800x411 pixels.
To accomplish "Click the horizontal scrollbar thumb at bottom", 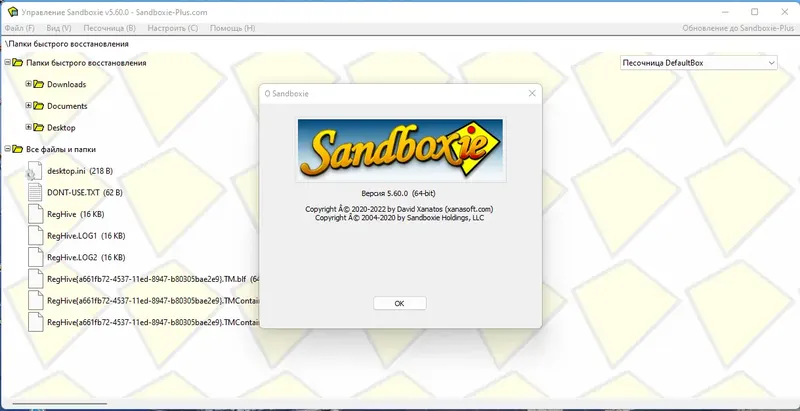I will [59, 403].
